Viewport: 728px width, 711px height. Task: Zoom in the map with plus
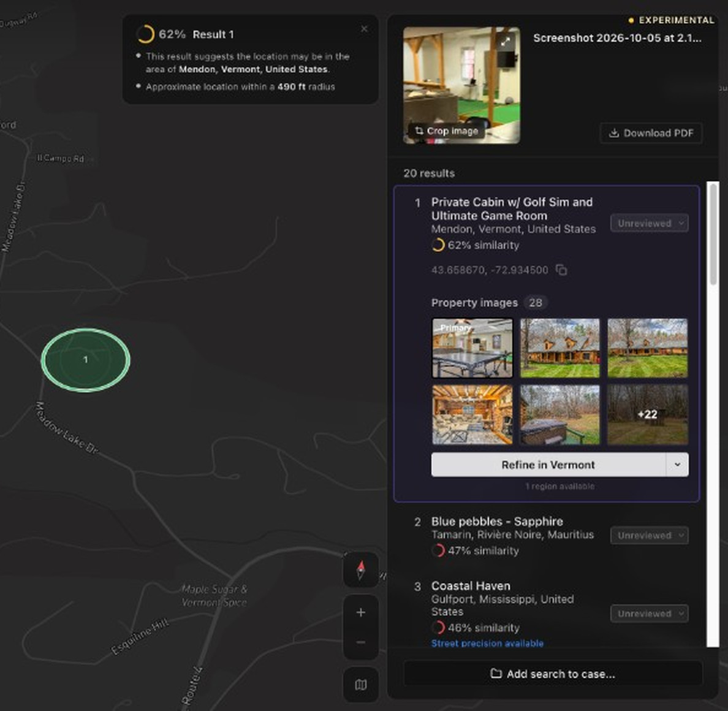(x=361, y=612)
